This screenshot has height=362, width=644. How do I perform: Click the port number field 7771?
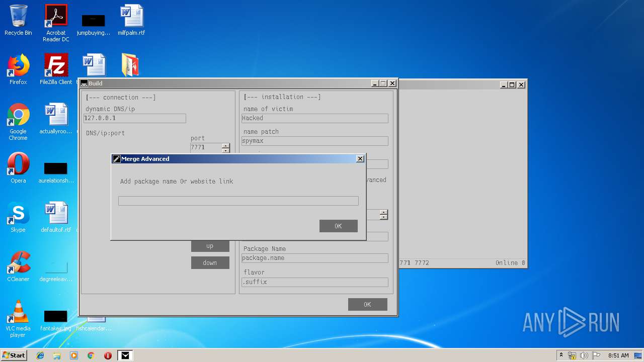coord(206,148)
